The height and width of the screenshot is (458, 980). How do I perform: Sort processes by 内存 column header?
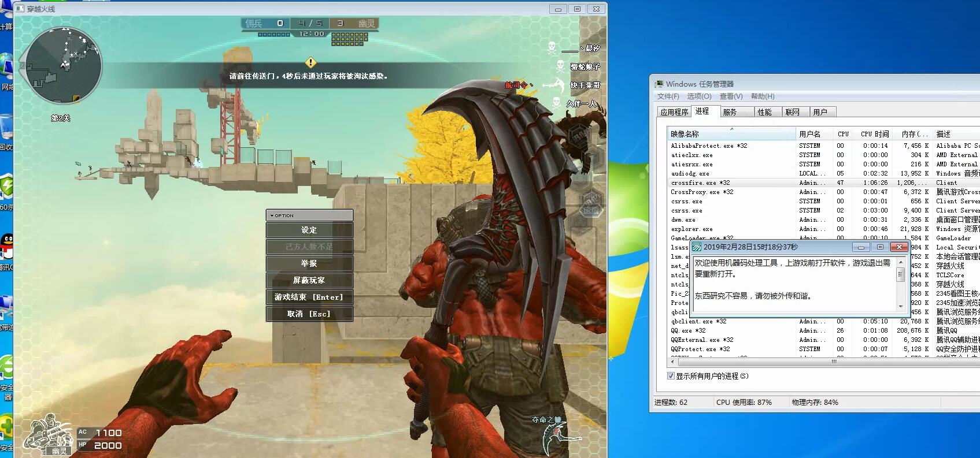click(x=914, y=134)
